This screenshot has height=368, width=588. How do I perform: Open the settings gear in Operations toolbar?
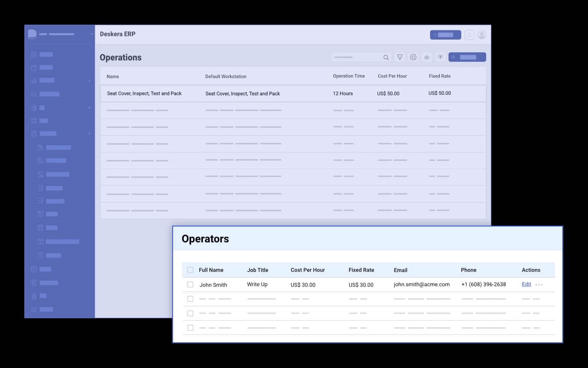pyautogui.click(x=413, y=57)
